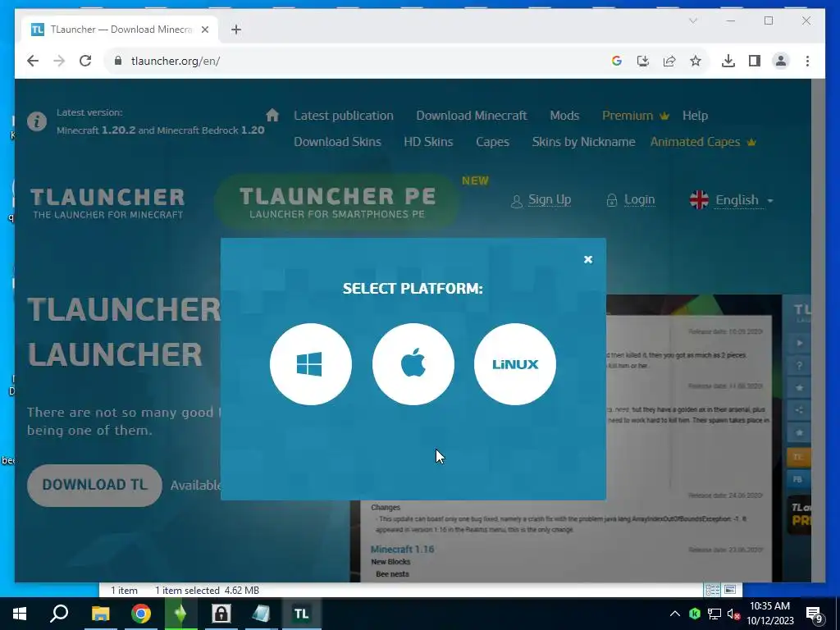The width and height of the screenshot is (840, 630).
Task: Switch Explorer window to details view icon
Action: [x=713, y=590]
